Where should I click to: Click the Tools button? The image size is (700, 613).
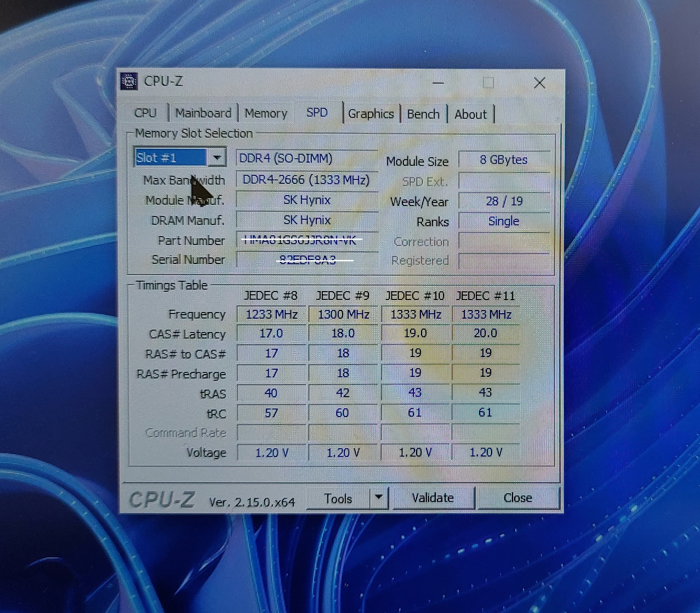coord(338,499)
